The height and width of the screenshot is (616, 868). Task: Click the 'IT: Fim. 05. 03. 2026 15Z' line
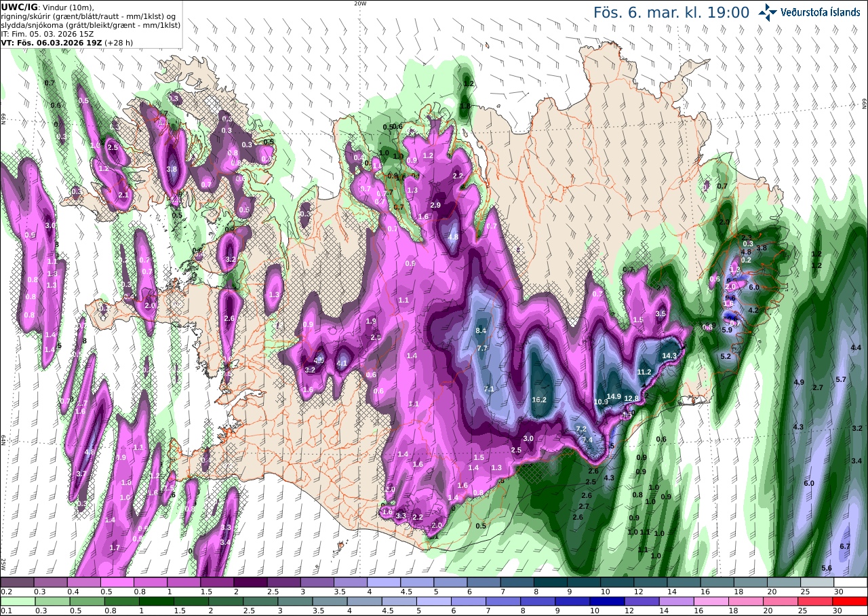47,33
